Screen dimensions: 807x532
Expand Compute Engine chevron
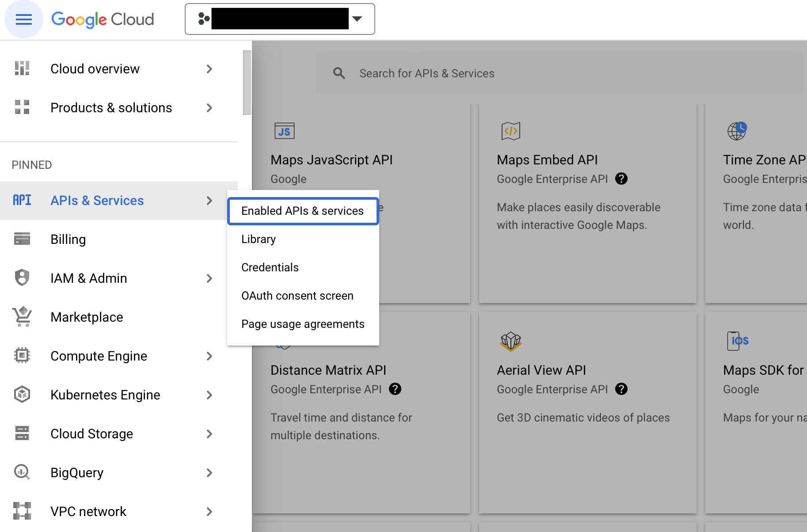pos(209,356)
